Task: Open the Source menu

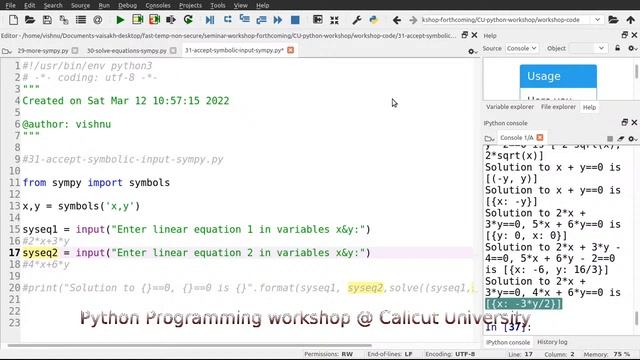Action: (80, 5)
